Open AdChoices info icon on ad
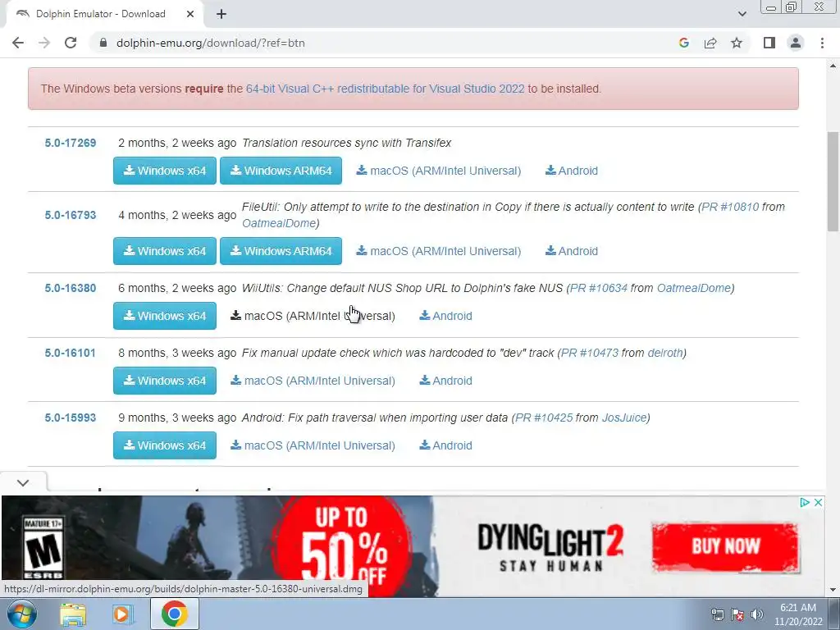Screen dimensions: 840x630 coord(805,503)
